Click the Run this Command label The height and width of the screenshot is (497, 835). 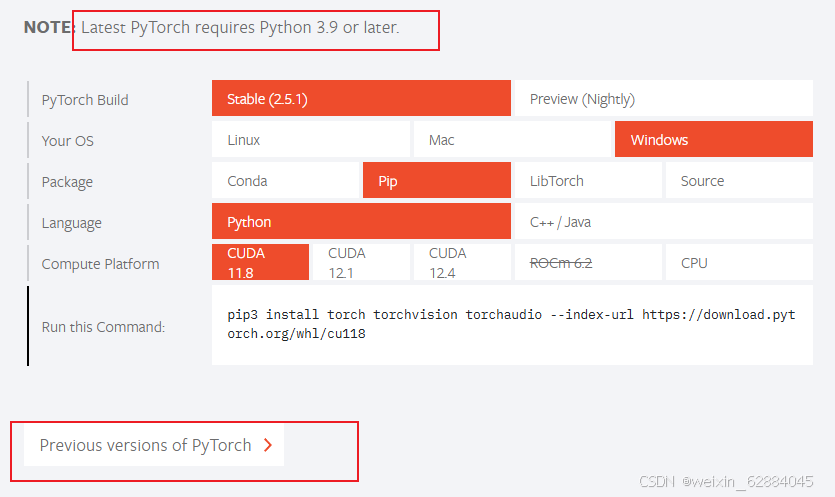(x=103, y=327)
